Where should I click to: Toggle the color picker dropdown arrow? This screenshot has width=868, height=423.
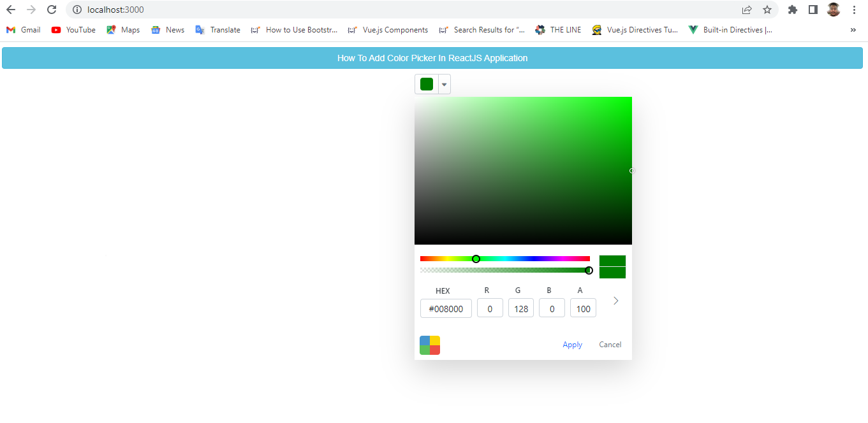[445, 84]
